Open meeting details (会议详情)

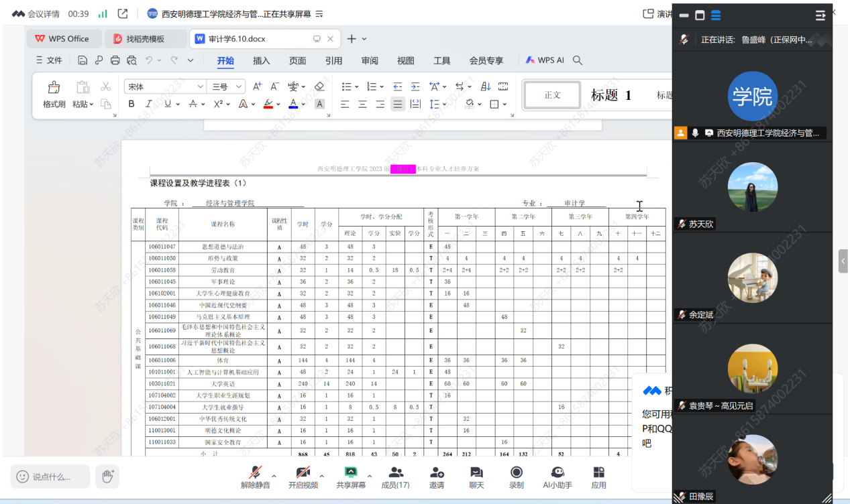tap(36, 13)
